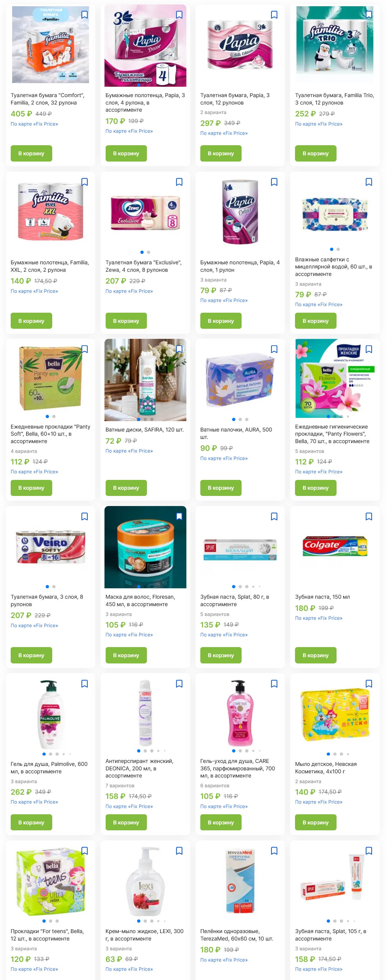Bookmark the Colgate toothpaste 150 ml
The image size is (387, 980).
click(x=369, y=517)
